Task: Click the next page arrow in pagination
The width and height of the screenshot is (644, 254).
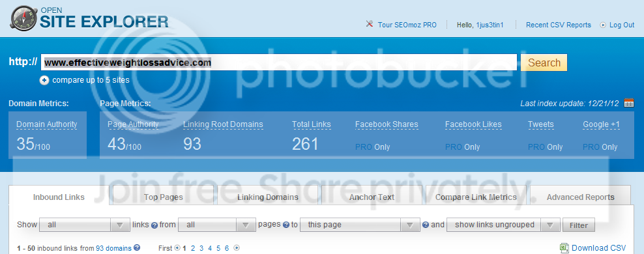Action: click(x=237, y=248)
